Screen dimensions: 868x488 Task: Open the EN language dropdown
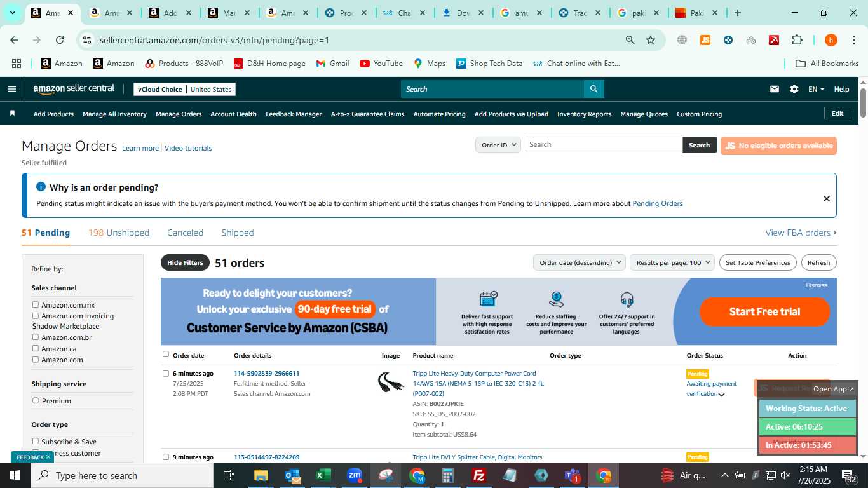[816, 89]
